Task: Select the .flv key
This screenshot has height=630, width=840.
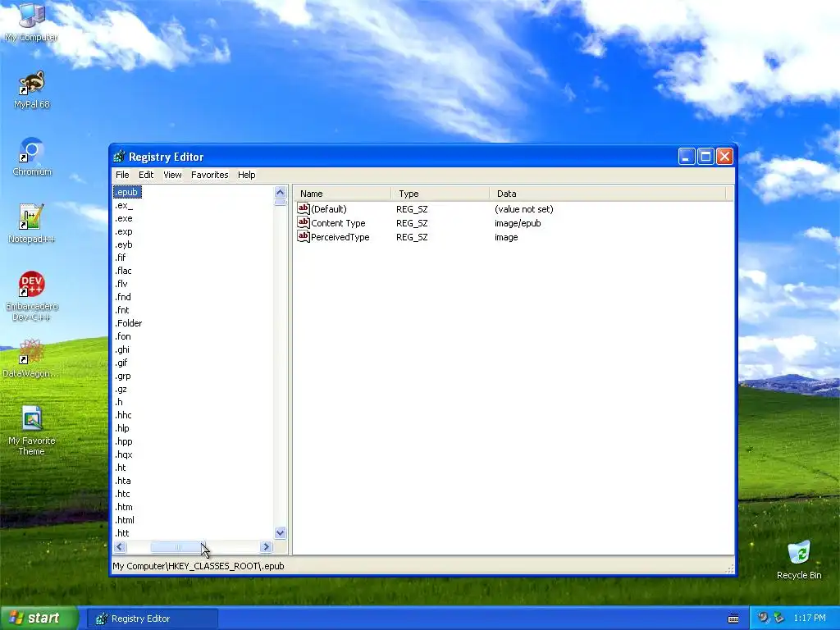Action: pos(121,284)
